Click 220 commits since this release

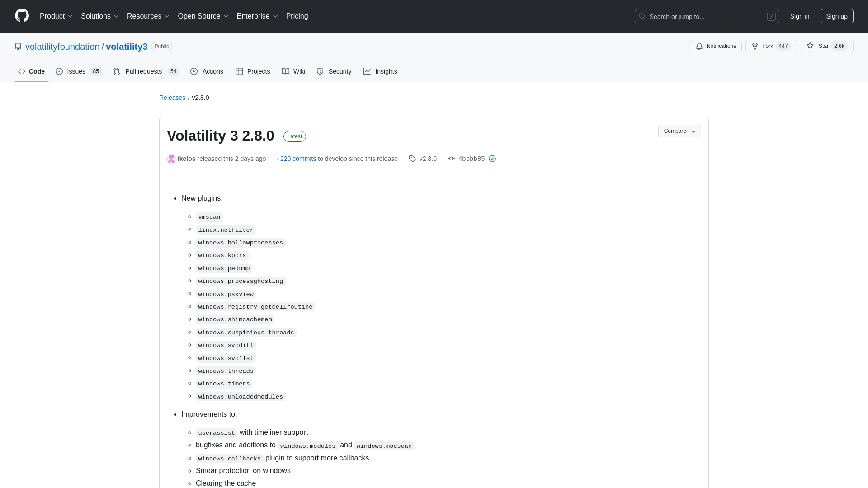pyautogui.click(x=298, y=159)
